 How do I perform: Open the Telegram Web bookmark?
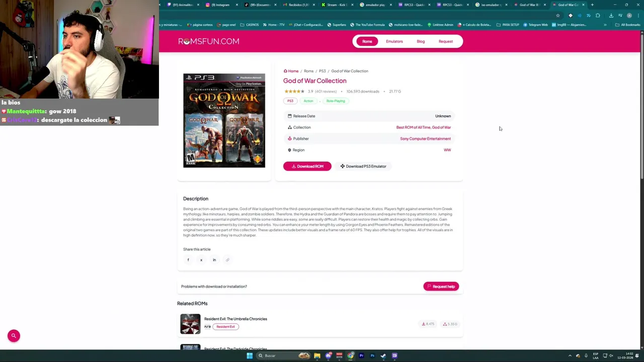pyautogui.click(x=535, y=25)
